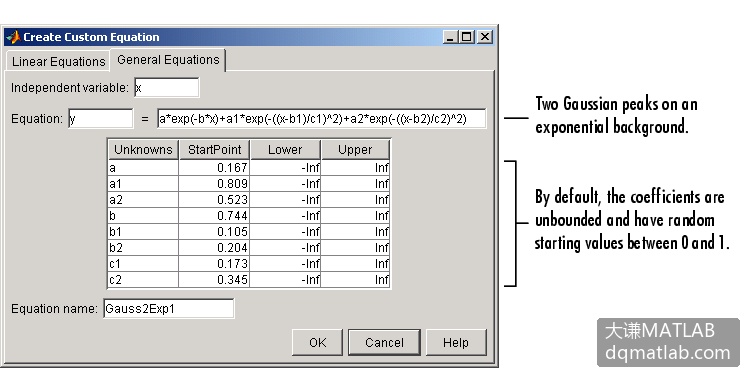Click the StartPoint column header
The height and width of the screenshot is (377, 750).
click(214, 150)
